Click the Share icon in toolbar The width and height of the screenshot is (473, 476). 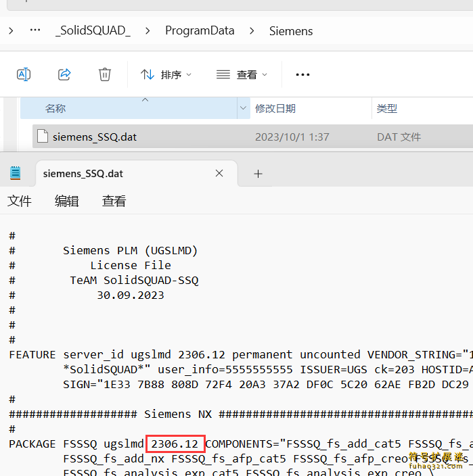(x=64, y=74)
